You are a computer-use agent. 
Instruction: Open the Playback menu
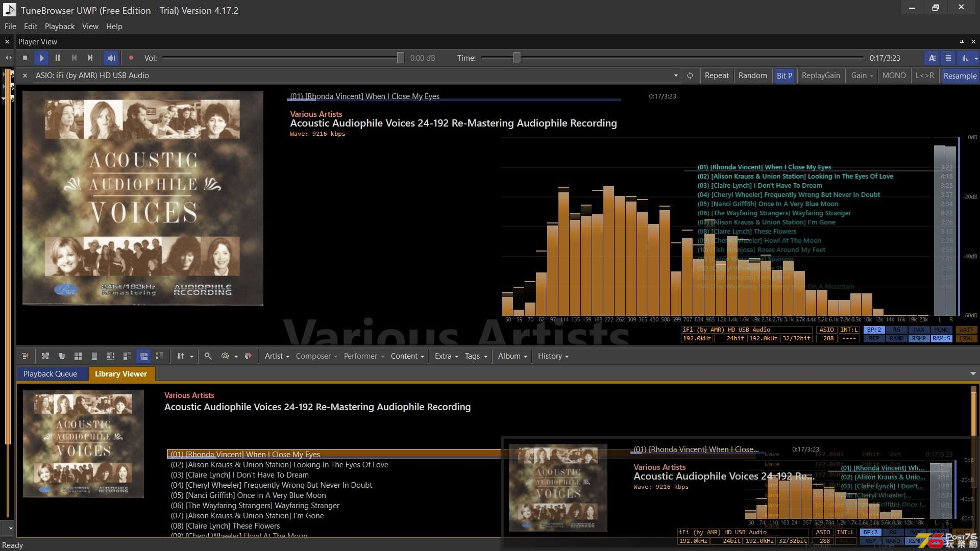coord(60,27)
